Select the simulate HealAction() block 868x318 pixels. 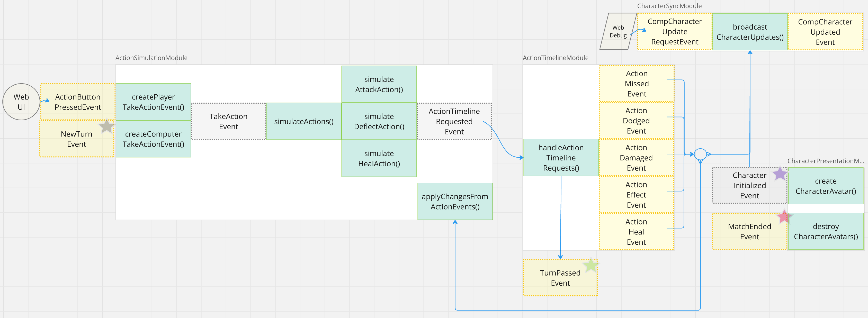(379, 159)
